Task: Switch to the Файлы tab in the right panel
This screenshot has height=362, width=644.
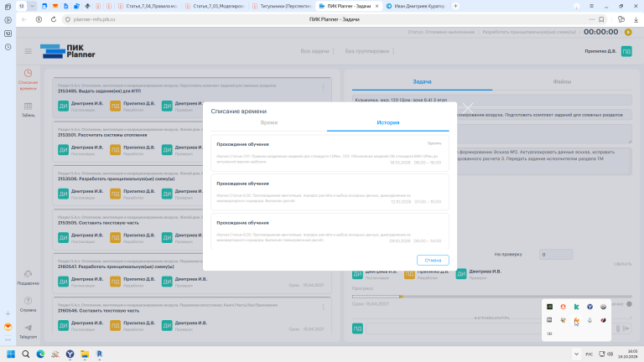Action: 562,81
